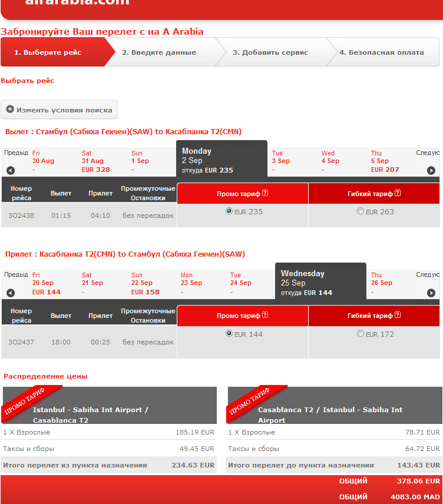
Task: Click arrival time 00:25
Action: (x=100, y=342)
